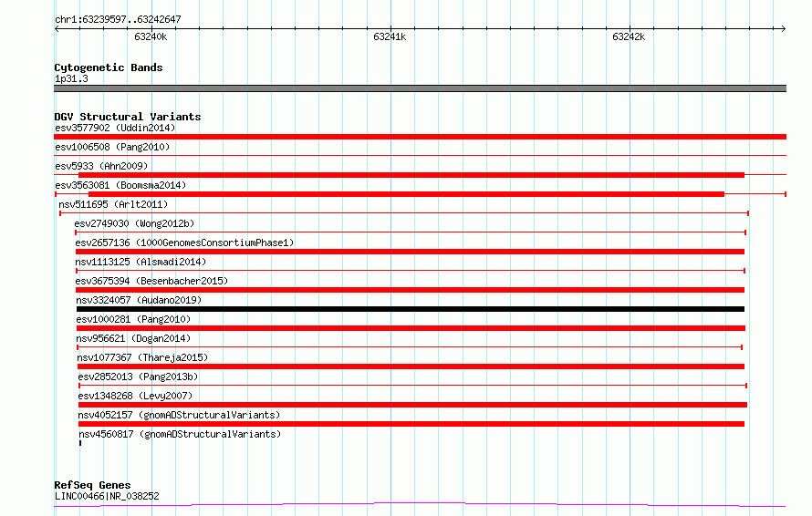The width and height of the screenshot is (812, 516).
Task: Click the DGV Structural Variants track title
Action: [128, 117]
